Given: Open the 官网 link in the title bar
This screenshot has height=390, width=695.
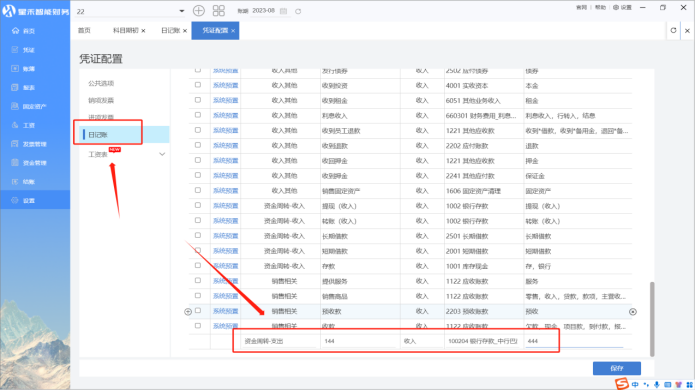Looking at the screenshot, I should pyautogui.click(x=582, y=8).
